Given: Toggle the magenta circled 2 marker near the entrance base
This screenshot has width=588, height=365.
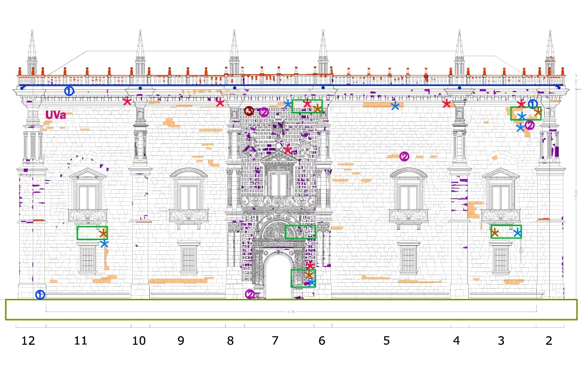Looking at the screenshot, I should (249, 294).
